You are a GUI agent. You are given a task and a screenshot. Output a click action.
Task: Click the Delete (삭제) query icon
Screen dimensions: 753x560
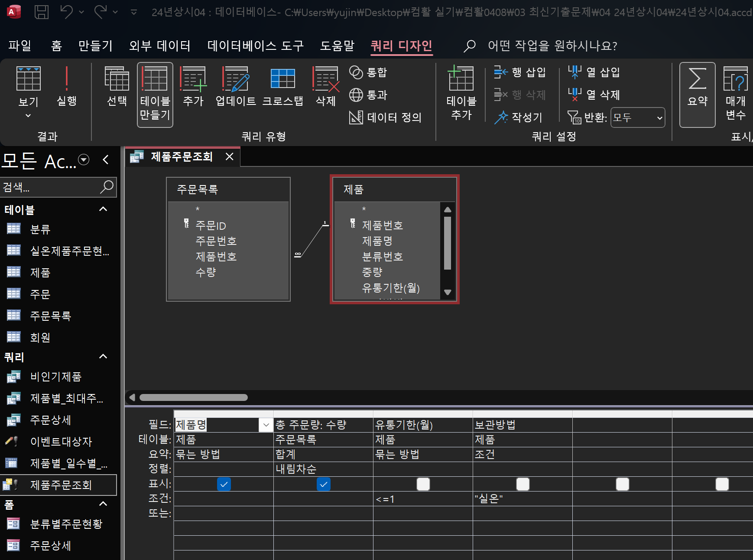(x=325, y=87)
